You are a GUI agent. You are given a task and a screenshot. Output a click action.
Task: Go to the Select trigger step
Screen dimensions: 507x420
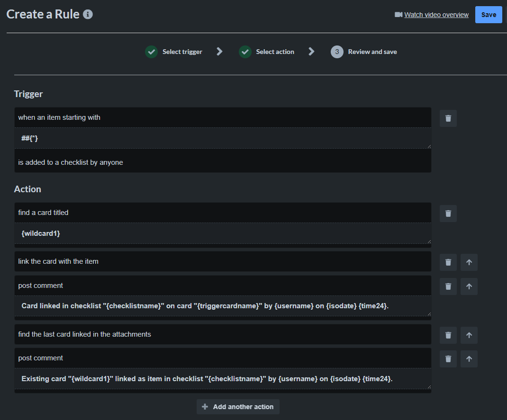click(x=182, y=52)
